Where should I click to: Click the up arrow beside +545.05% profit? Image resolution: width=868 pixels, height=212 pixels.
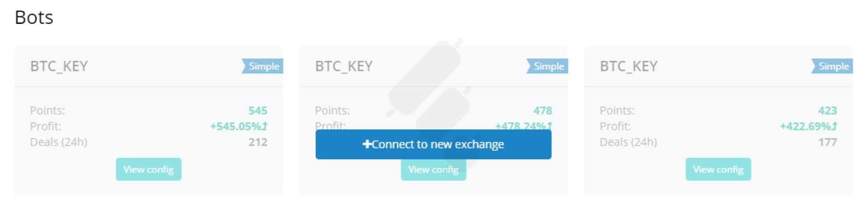(x=265, y=126)
